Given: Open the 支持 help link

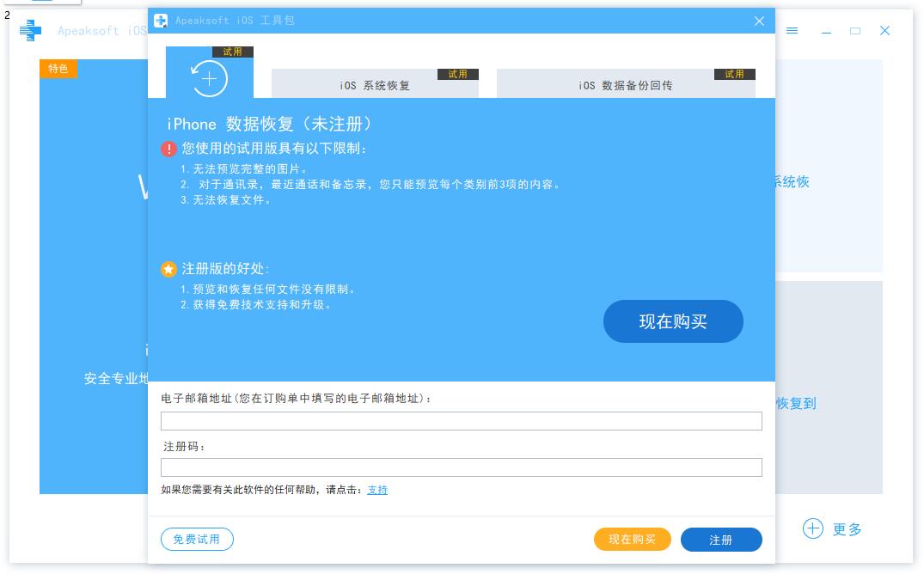Looking at the screenshot, I should tap(377, 490).
